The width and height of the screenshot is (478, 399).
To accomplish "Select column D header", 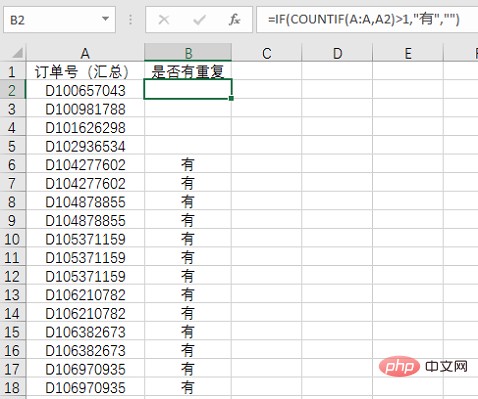I will pos(337,53).
